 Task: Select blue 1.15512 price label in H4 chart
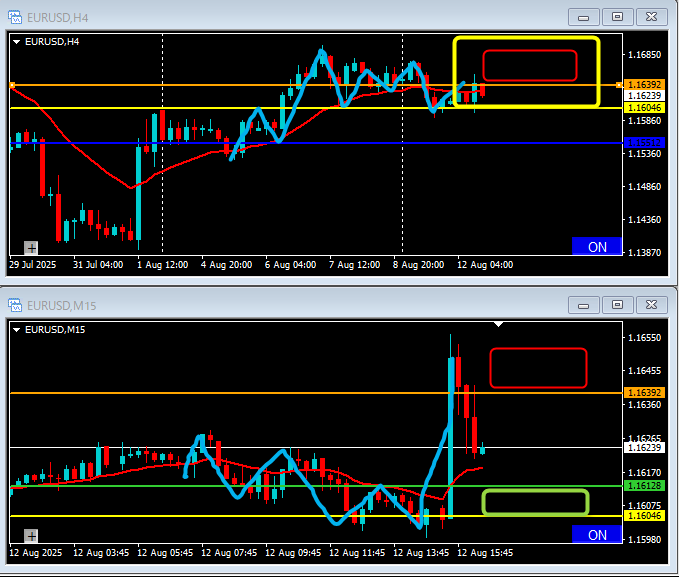tap(644, 143)
